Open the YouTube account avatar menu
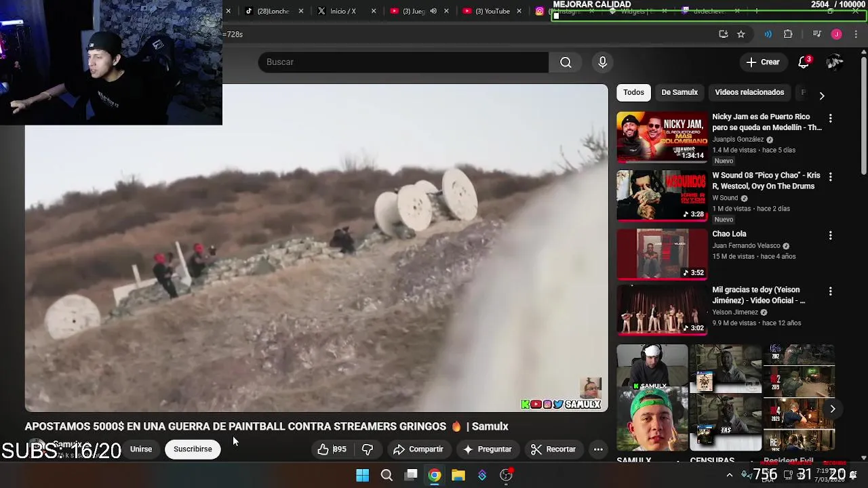 click(835, 62)
